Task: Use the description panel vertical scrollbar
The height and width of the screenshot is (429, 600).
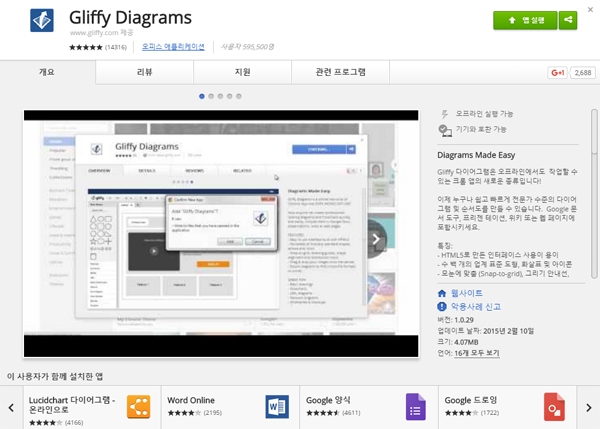Action: coord(594,193)
